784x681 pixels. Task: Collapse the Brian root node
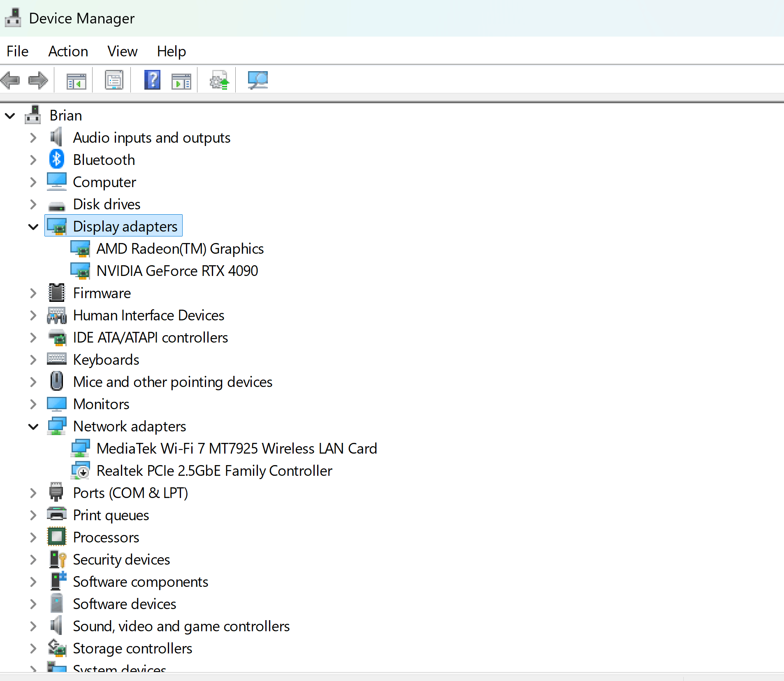pyautogui.click(x=10, y=115)
